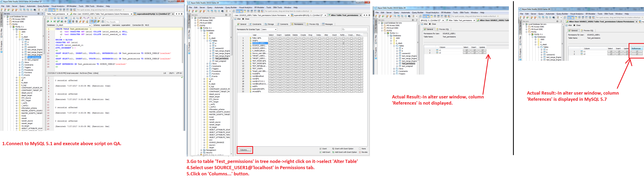Click the Print icon in the query editor toolbar
Screen dimensions: 644x179
[66, 18]
